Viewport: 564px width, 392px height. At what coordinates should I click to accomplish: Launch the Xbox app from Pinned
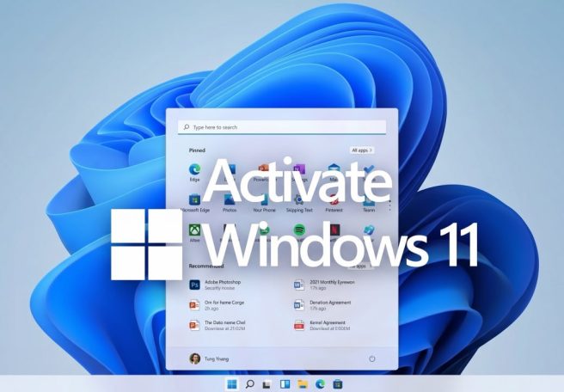194,233
